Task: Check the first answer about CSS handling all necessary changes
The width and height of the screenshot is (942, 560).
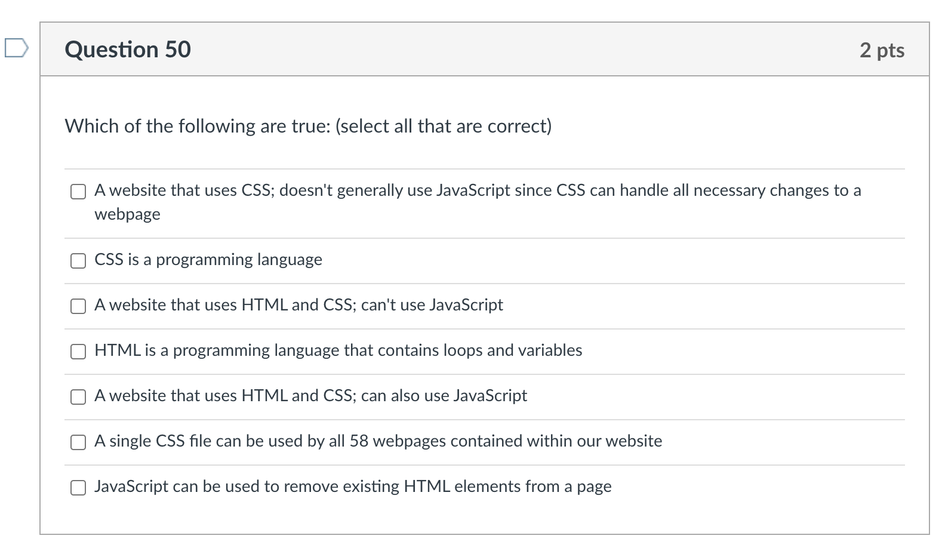Action: click(78, 192)
